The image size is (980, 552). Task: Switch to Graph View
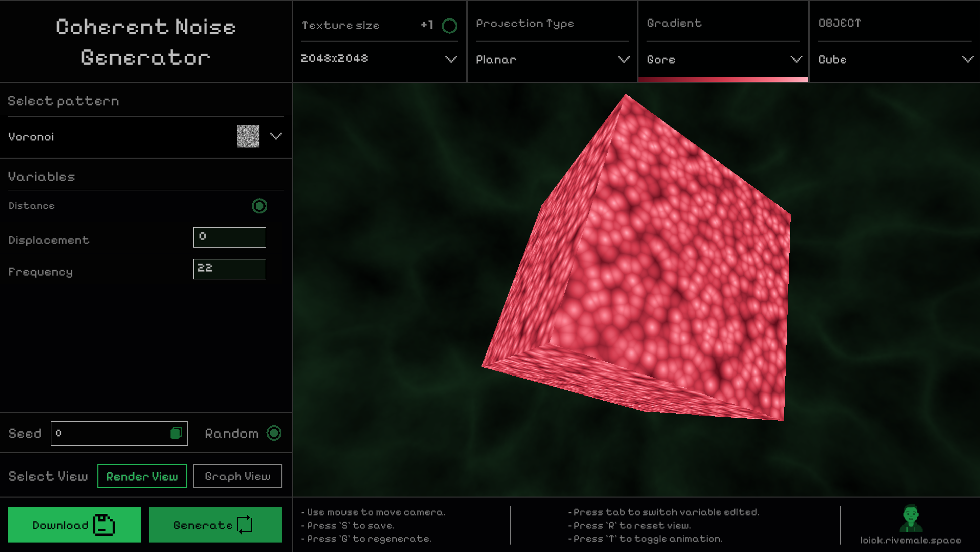point(238,476)
